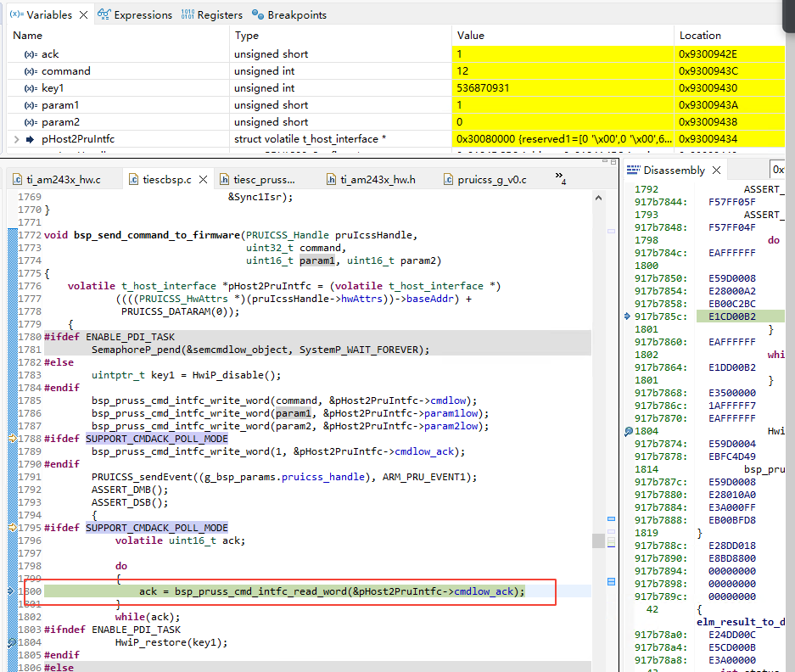Click the warning marker at line 1795
Screen dimensions: 795x672
click(13, 528)
